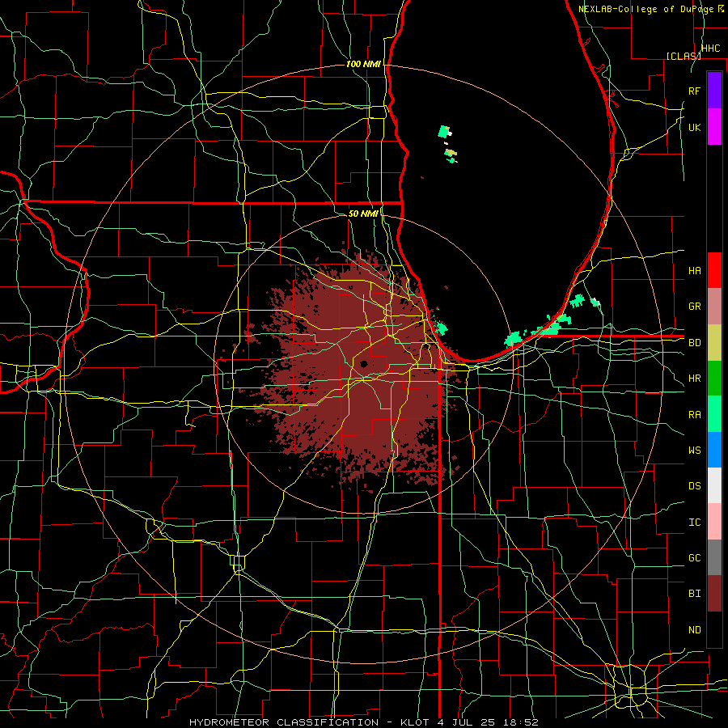This screenshot has width=728, height=728.
Task: Click the HA legend label
Action: click(694, 270)
